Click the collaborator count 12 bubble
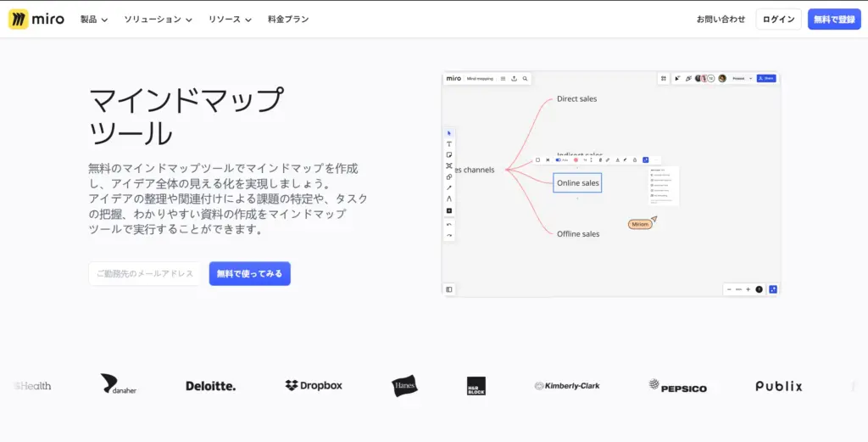The width and height of the screenshot is (868, 442). pyautogui.click(x=711, y=79)
